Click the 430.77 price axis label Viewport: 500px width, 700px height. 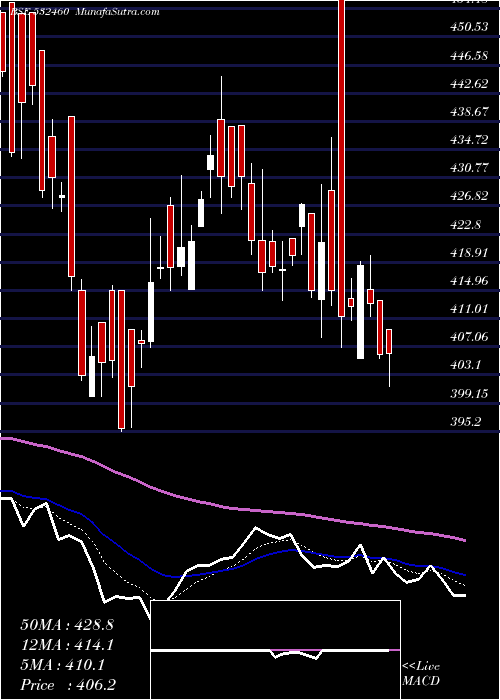[469, 169]
